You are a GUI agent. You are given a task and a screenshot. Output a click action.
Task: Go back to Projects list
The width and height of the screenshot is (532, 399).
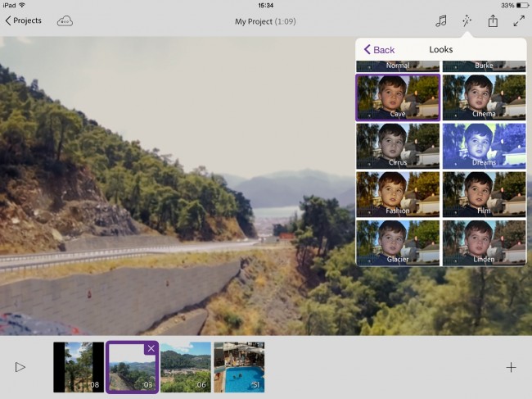(x=24, y=20)
